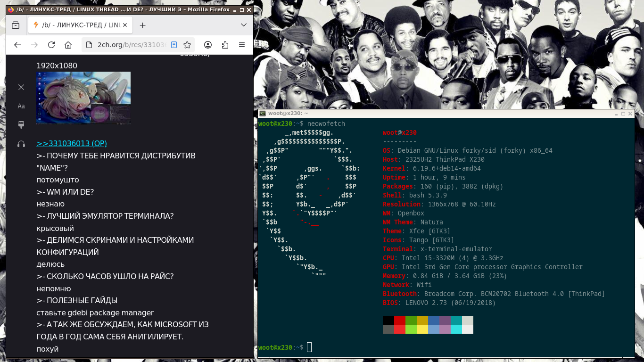644x362 pixels.
Task: Open the reader Aa text and layout controls
Action: point(21,106)
